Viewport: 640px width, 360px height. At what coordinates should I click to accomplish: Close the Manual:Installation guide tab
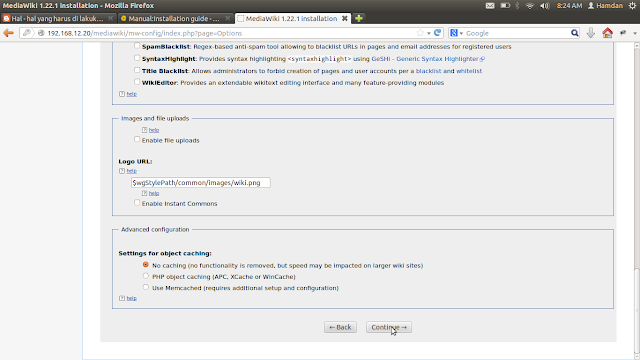[228, 18]
